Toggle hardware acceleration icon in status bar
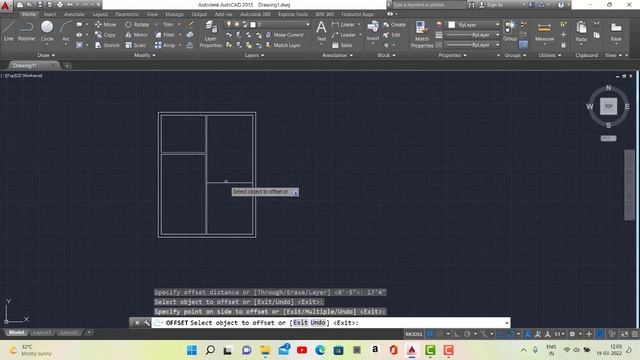This screenshot has height=360, width=640. [600, 334]
